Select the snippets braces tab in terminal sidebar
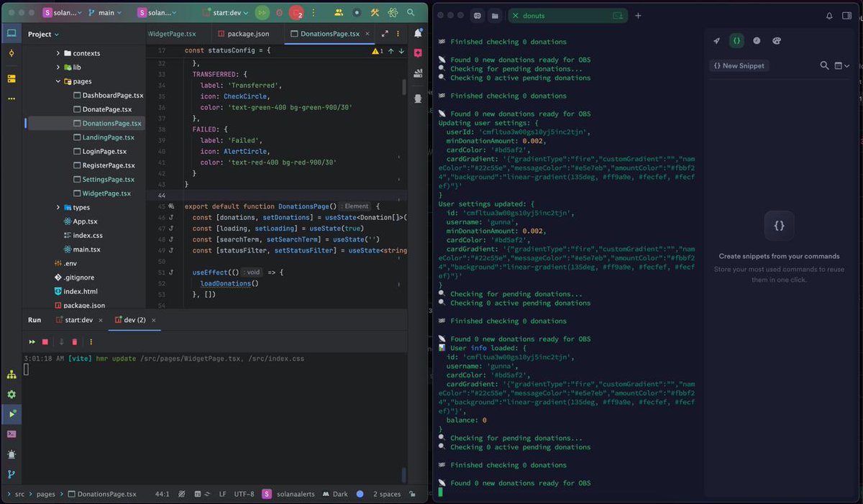 click(736, 41)
